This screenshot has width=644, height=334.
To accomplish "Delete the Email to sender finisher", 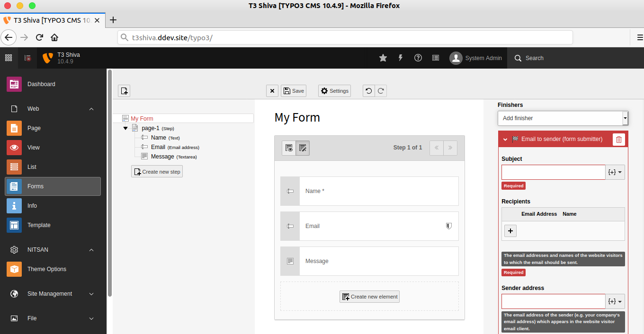I will point(618,139).
